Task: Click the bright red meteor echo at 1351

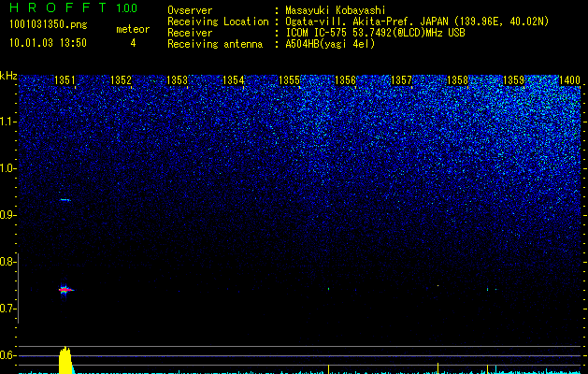Action: (x=66, y=290)
